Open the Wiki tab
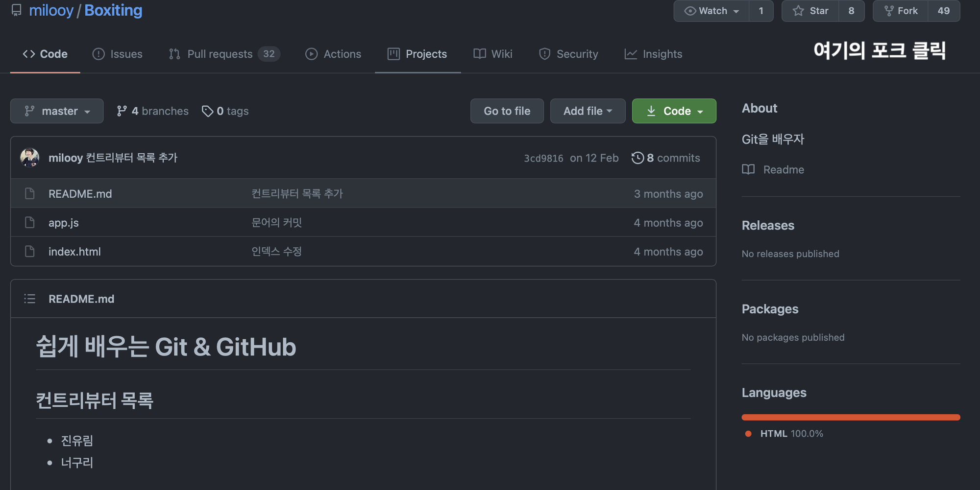 click(x=493, y=54)
